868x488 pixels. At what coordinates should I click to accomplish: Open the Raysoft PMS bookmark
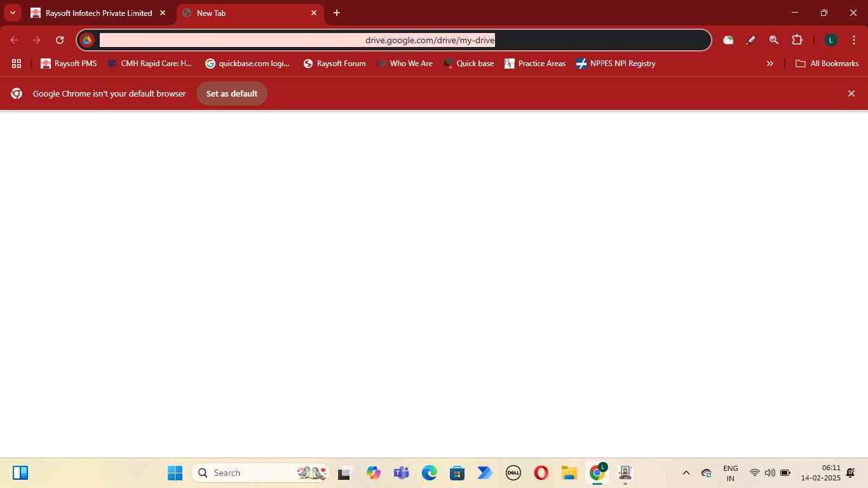[x=69, y=64]
